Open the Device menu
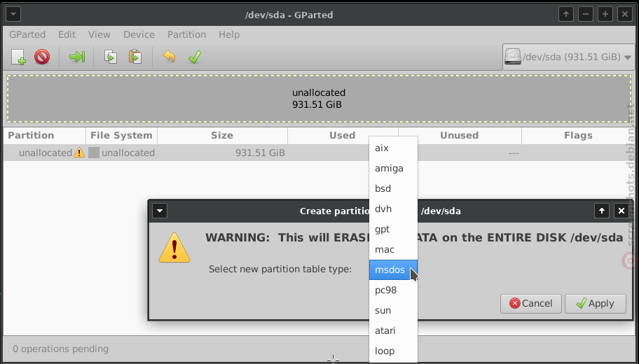This screenshot has height=364, width=639. pyautogui.click(x=139, y=34)
